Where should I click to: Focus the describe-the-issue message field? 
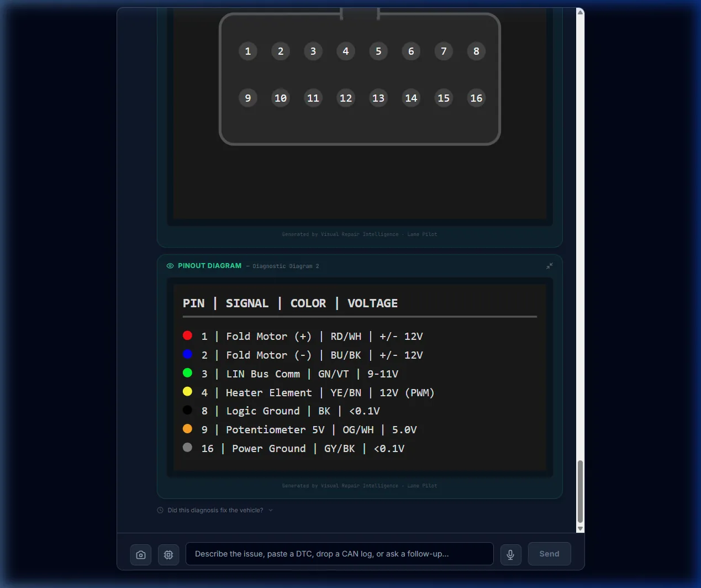click(x=339, y=554)
